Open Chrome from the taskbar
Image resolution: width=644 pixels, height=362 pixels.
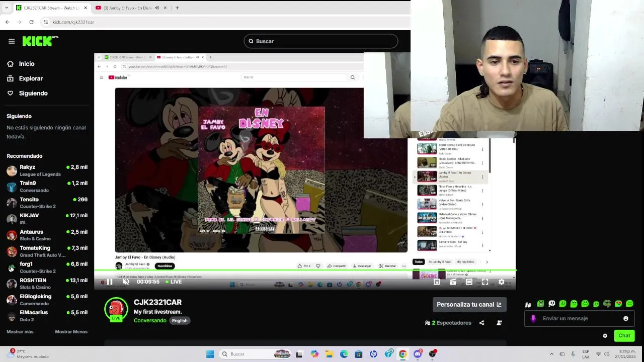pyautogui.click(x=403, y=354)
